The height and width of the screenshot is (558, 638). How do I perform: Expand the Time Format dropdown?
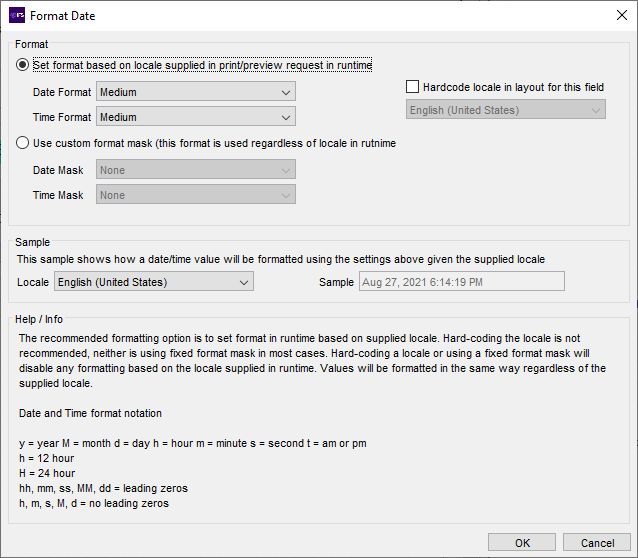[x=196, y=117]
